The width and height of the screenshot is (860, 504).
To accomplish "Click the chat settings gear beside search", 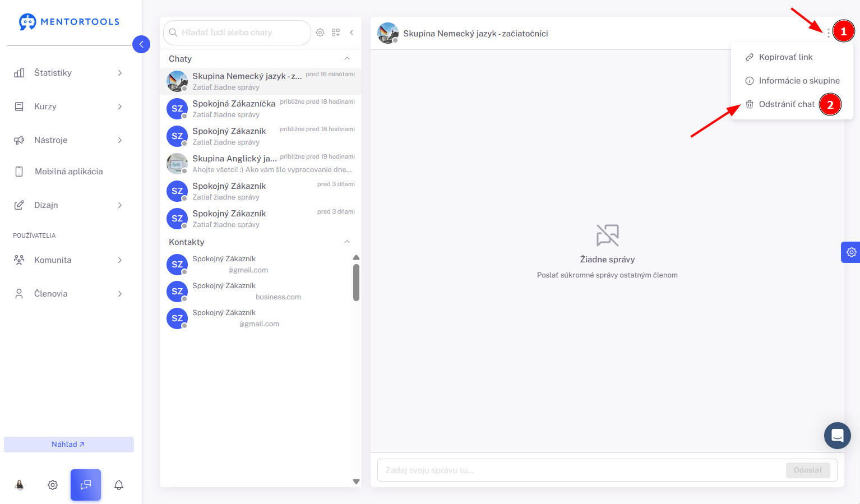I will point(320,33).
